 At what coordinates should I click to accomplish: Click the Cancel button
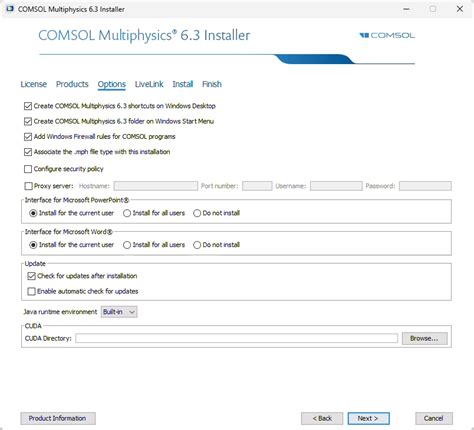click(x=434, y=418)
